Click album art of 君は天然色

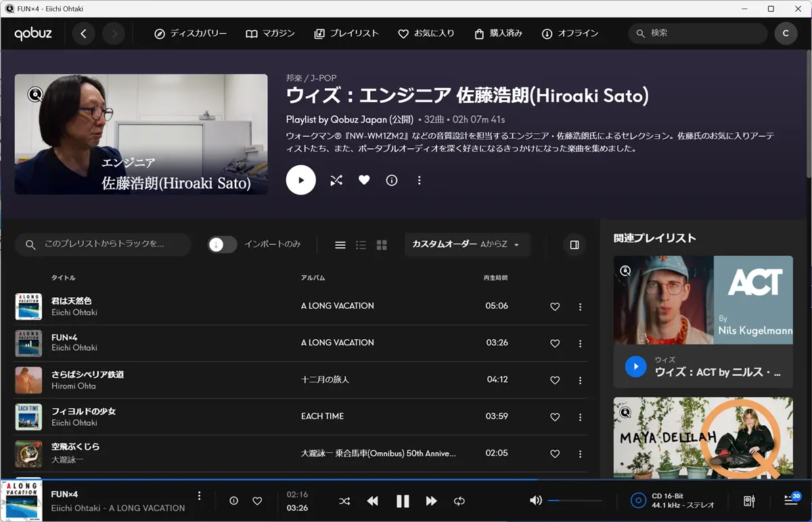28,307
